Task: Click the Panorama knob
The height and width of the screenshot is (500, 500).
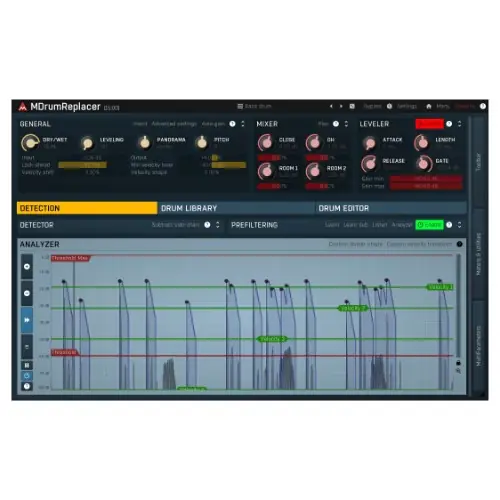Action: point(144,143)
